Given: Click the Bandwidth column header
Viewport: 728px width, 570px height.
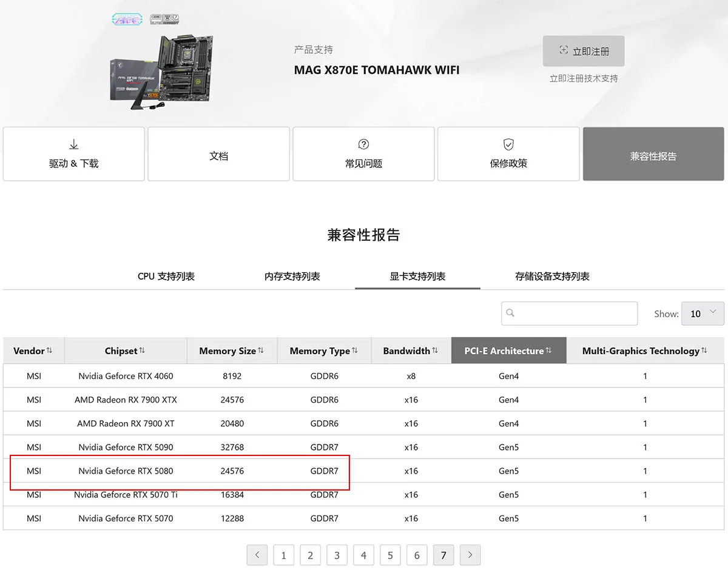Looking at the screenshot, I should (411, 350).
